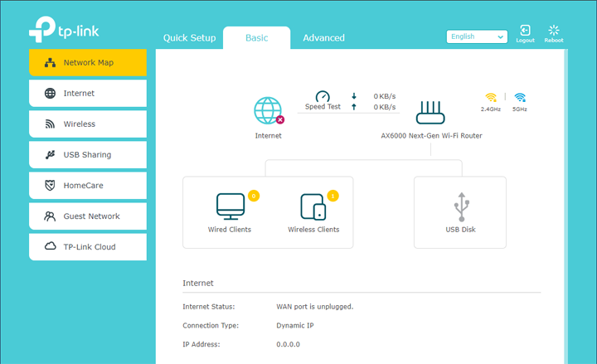Click the Internet globe icon in network map
This screenshot has height=364, width=597.
268,111
